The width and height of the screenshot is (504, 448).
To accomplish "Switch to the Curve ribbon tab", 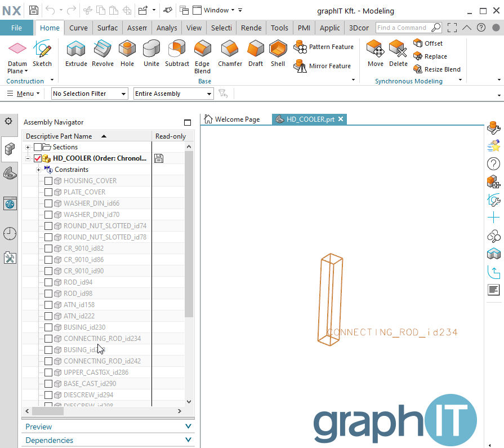I will pos(78,27).
